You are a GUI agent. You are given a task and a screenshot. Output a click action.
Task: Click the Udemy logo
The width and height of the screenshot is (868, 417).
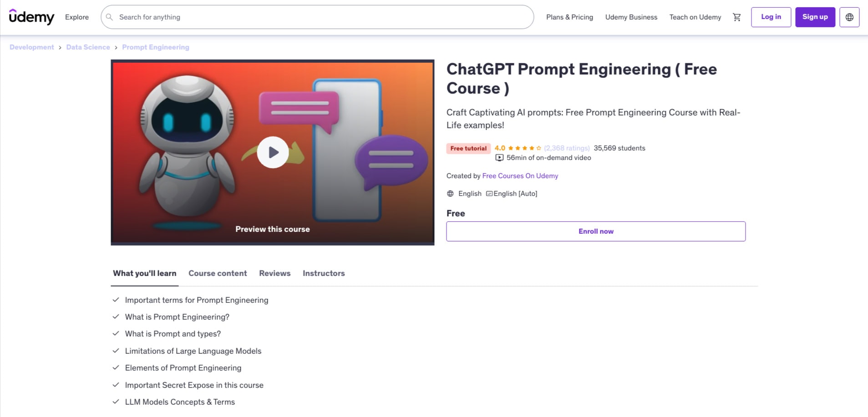31,17
